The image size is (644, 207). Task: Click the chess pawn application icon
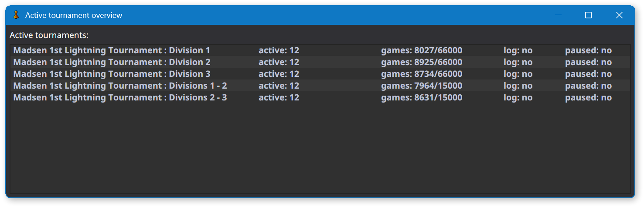(x=16, y=15)
